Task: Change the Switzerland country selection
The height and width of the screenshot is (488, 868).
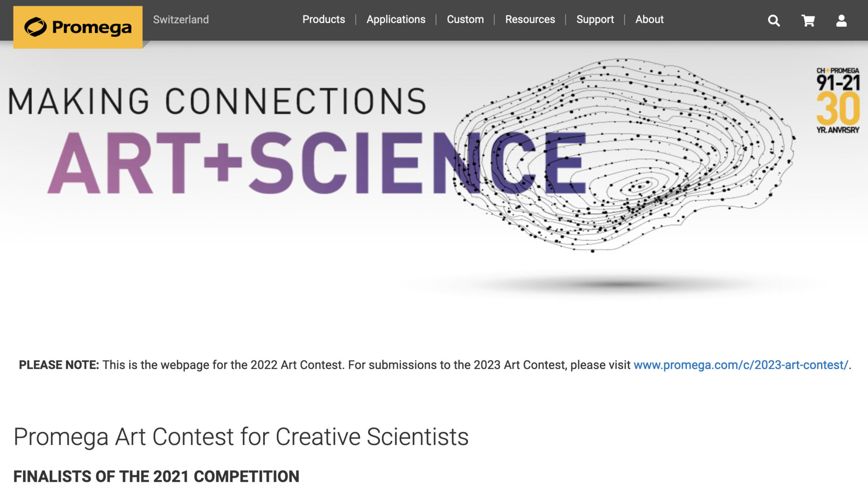Action: 181,19
